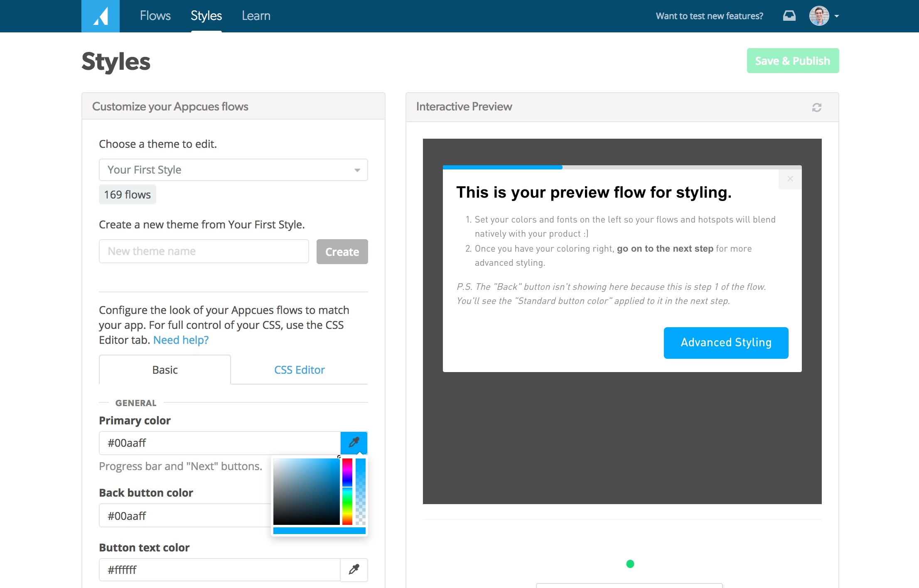Click the Advanced Styling button
The height and width of the screenshot is (588, 919).
[x=725, y=343]
